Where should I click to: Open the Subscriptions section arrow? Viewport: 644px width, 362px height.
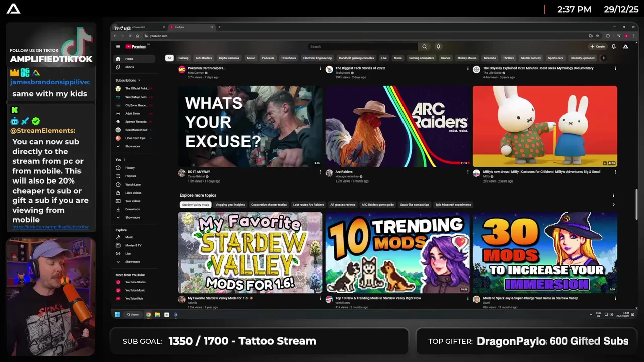coord(139,80)
